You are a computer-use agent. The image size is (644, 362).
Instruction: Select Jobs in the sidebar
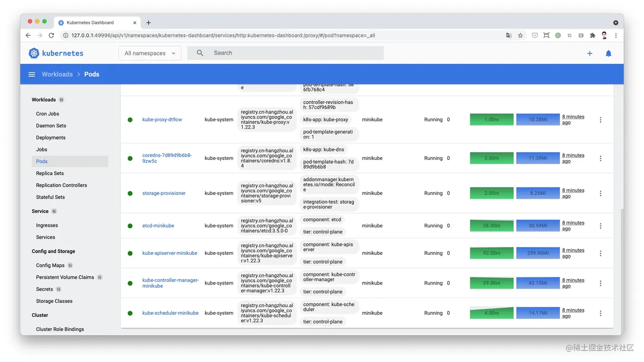42,149
